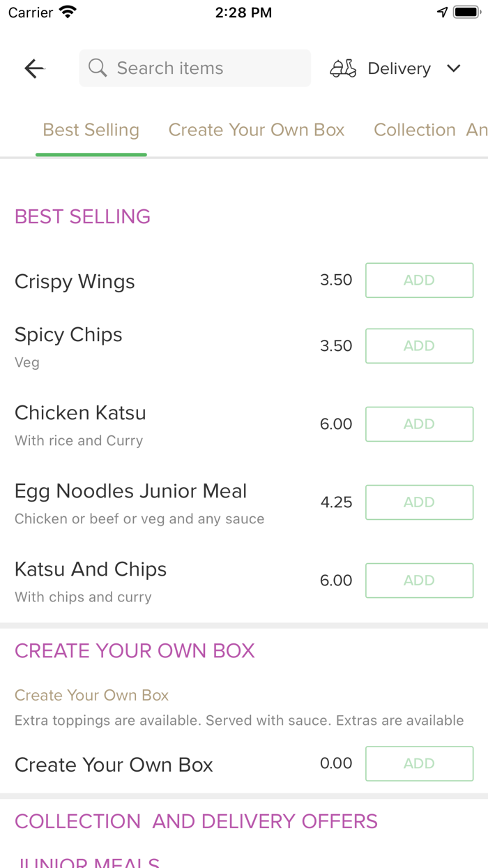
Task: Open the Delivery mode dropdown
Action: pos(399,68)
